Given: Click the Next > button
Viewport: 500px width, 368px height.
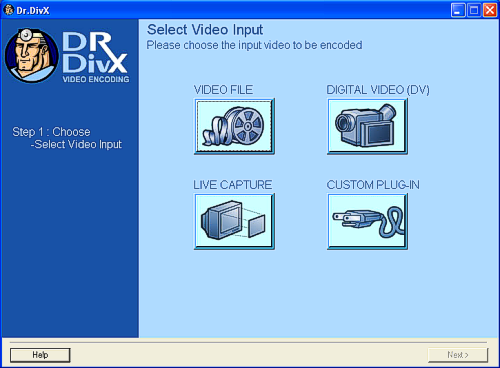Looking at the screenshot, I should pyautogui.click(x=458, y=355).
